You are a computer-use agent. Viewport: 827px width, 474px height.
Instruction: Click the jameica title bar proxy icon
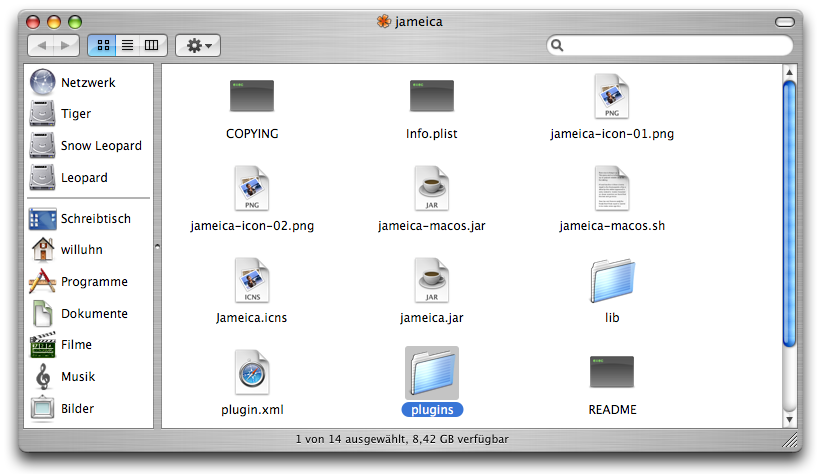pyautogui.click(x=383, y=22)
